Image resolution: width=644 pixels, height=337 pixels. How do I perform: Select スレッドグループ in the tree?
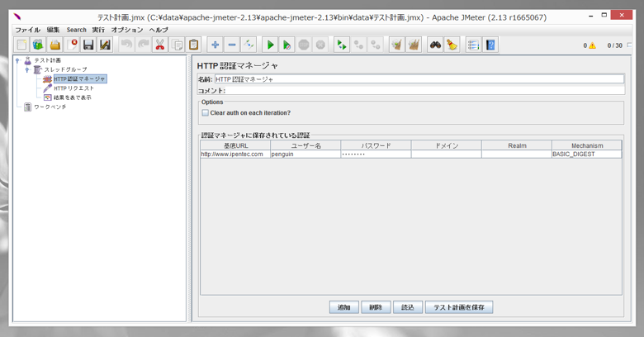(65, 69)
